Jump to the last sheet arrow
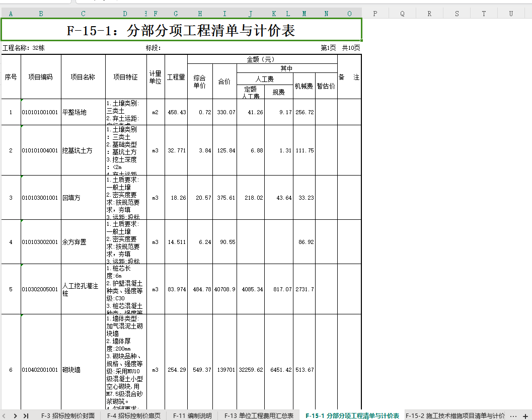The image size is (532, 420). (x=26, y=415)
